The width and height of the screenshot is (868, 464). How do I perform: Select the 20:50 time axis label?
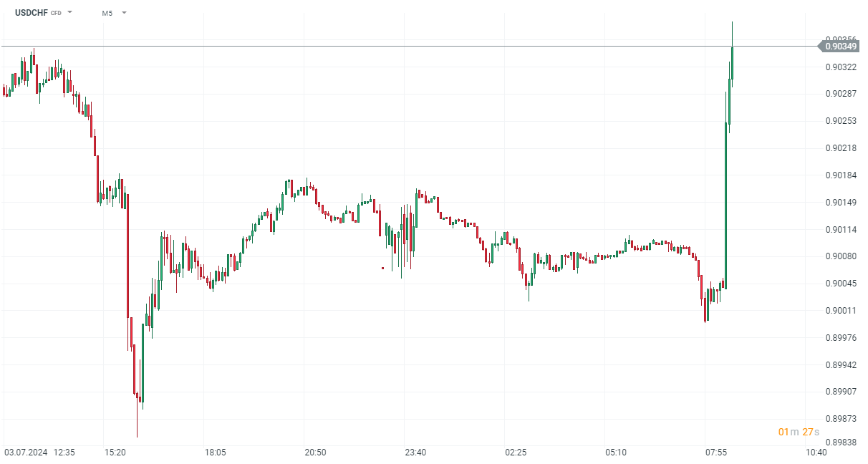[x=315, y=453]
